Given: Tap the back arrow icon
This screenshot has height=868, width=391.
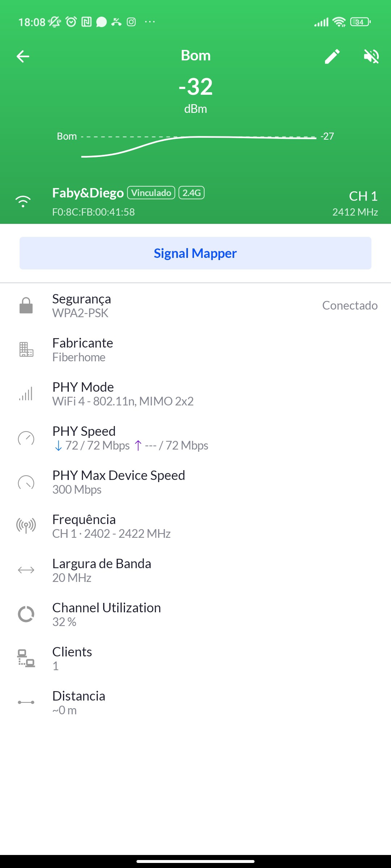Looking at the screenshot, I should (x=23, y=56).
